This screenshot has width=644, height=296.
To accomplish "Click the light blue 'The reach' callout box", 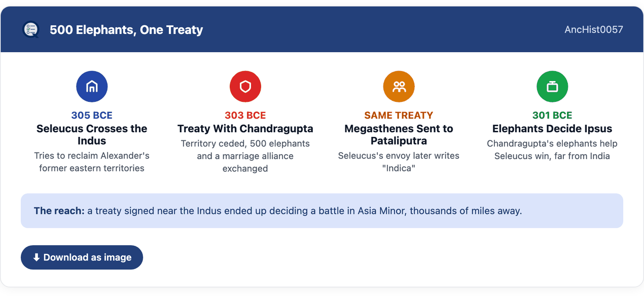I will pyautogui.click(x=322, y=210).
